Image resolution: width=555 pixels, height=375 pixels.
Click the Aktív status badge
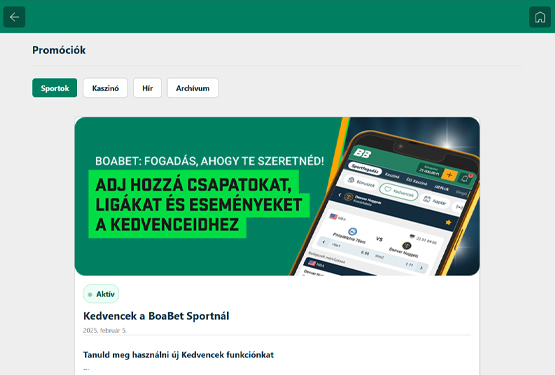point(101,294)
